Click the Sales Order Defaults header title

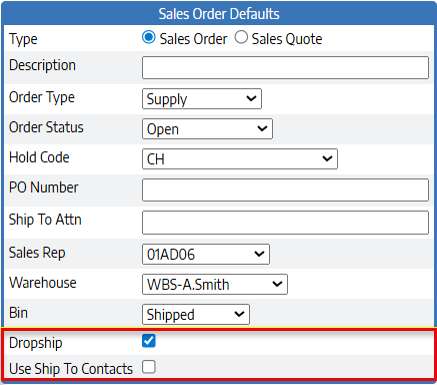pyautogui.click(x=219, y=14)
